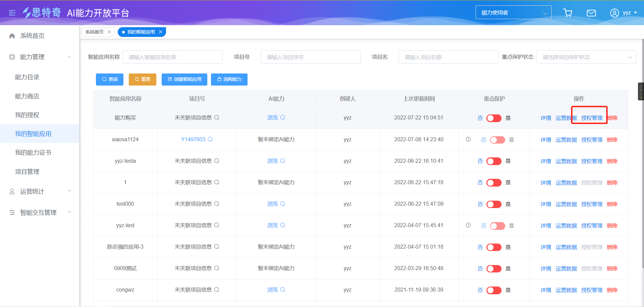The height and width of the screenshot is (307, 644).
Task: Toggle 重点保护 switch for congwz
Action: 494,290
